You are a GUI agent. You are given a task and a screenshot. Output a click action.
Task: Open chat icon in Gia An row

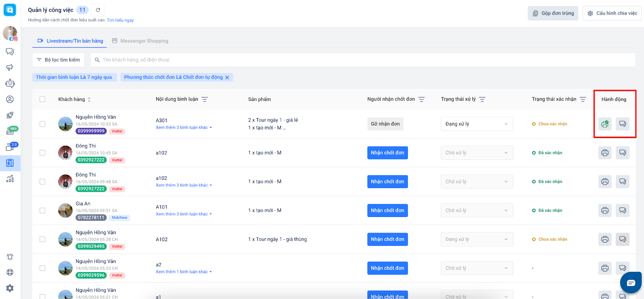[x=622, y=211]
